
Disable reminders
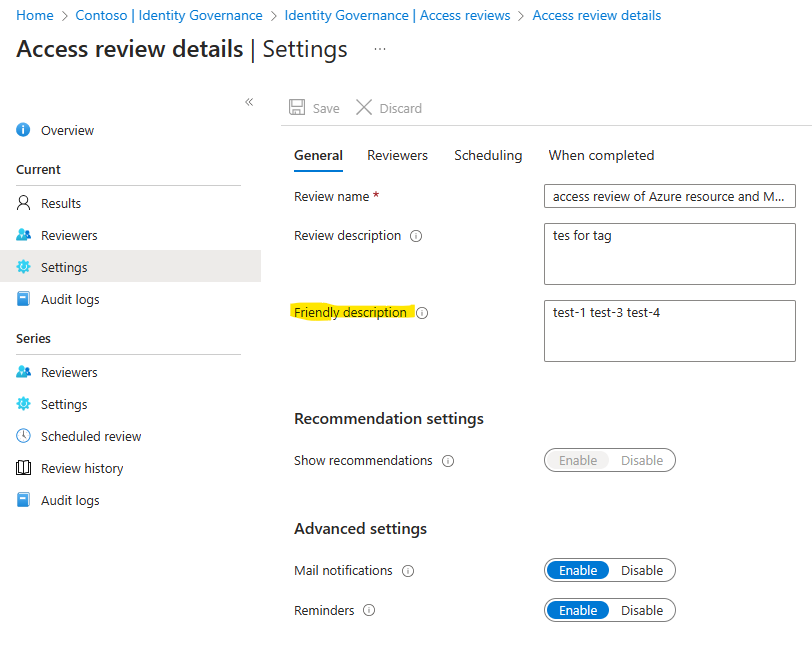coord(642,610)
